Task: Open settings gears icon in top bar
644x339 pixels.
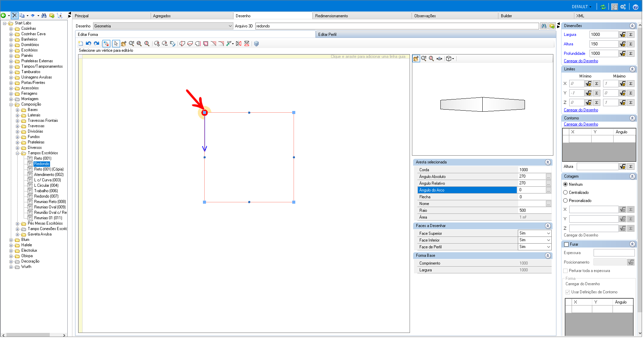Action: coord(623,7)
